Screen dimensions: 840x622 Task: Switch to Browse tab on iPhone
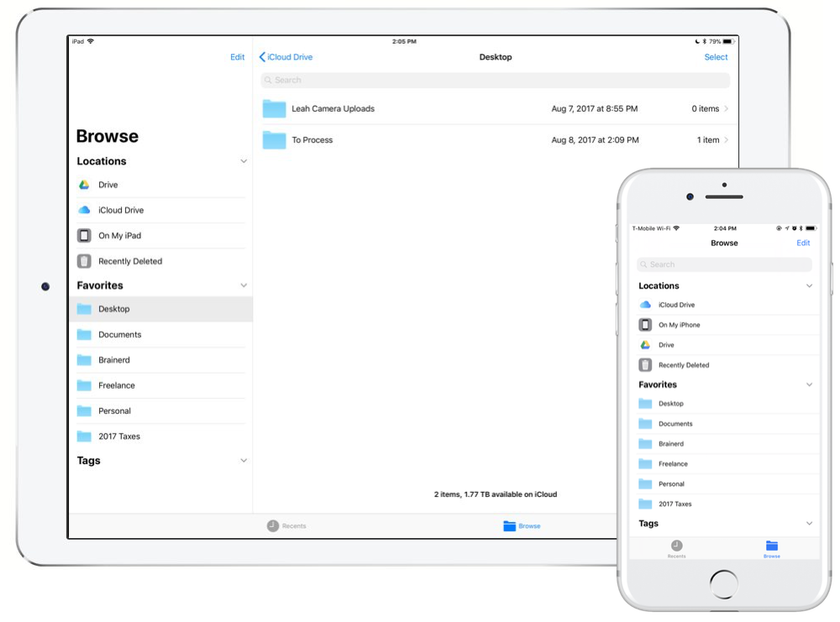click(772, 549)
